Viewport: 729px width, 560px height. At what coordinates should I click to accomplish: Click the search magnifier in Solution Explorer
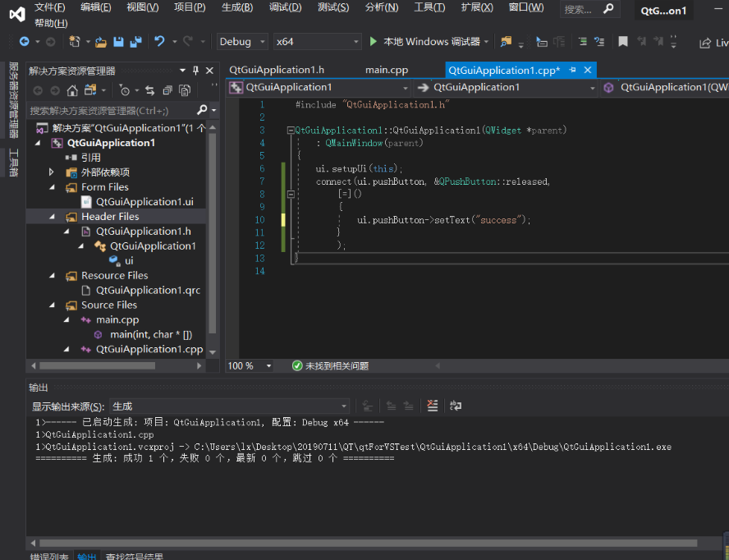coord(202,110)
